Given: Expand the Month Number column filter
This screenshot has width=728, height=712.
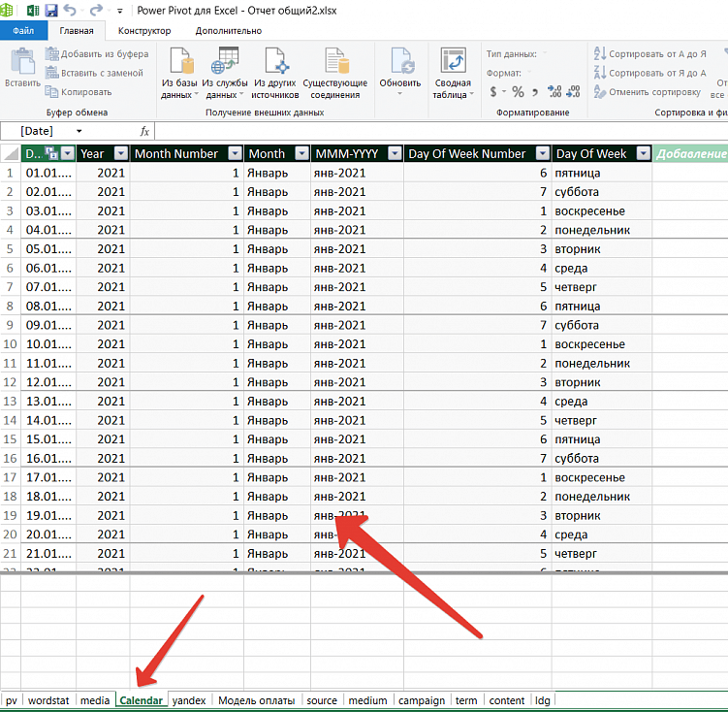Looking at the screenshot, I should [x=235, y=153].
